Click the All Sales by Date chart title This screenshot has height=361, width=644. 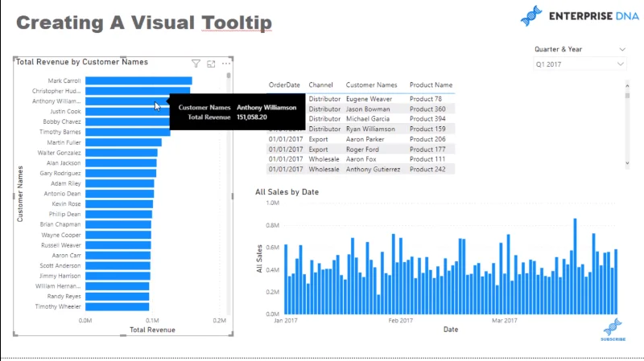pyautogui.click(x=287, y=192)
